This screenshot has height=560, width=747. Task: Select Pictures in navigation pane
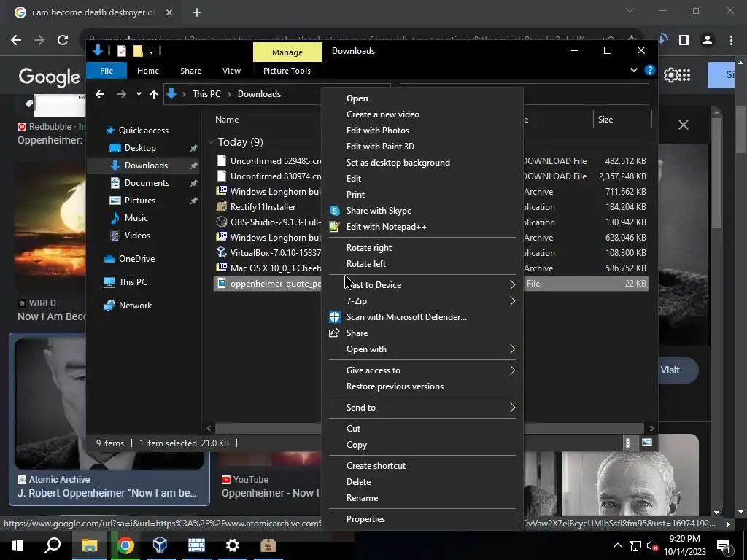point(139,201)
